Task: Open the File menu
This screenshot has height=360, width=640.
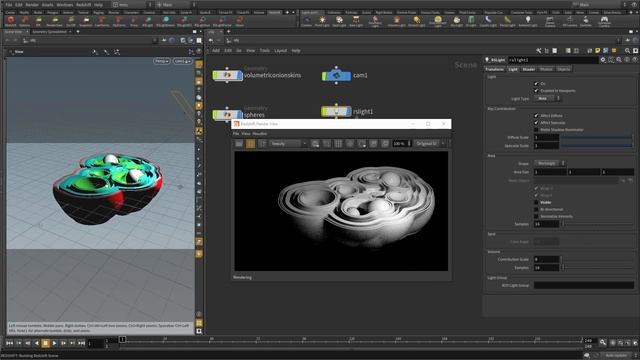Action: (8, 5)
